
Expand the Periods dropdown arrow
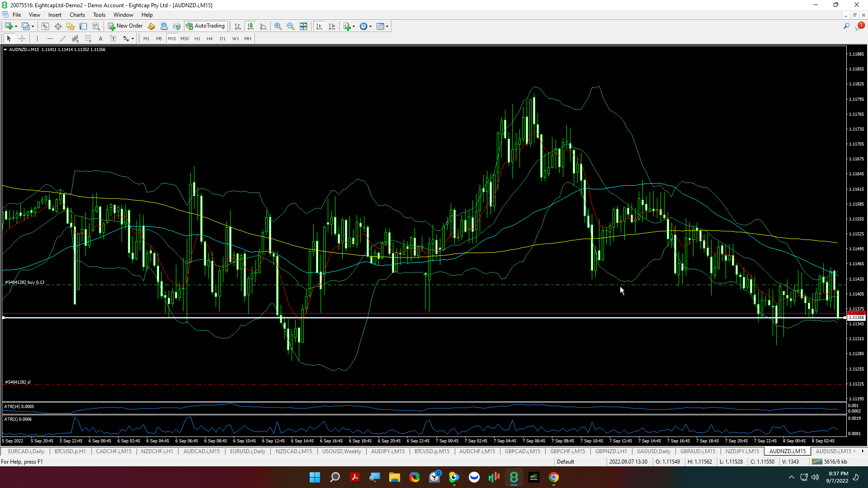point(370,27)
